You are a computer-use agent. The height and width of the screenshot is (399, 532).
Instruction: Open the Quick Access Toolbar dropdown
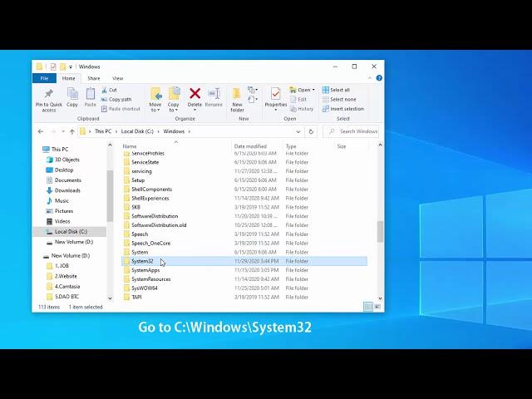[x=71, y=66]
